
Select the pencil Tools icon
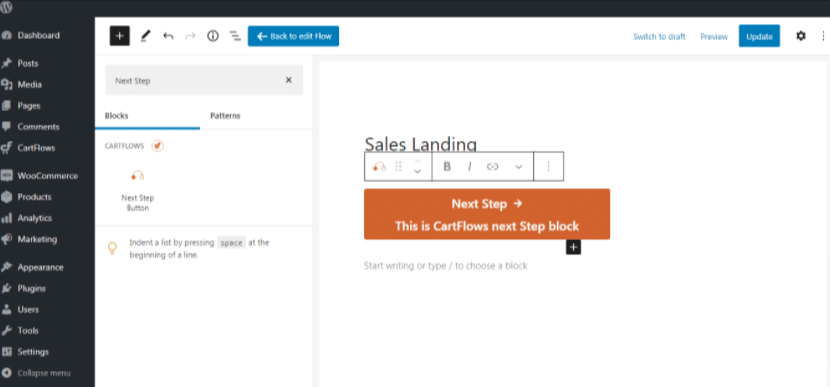(146, 36)
